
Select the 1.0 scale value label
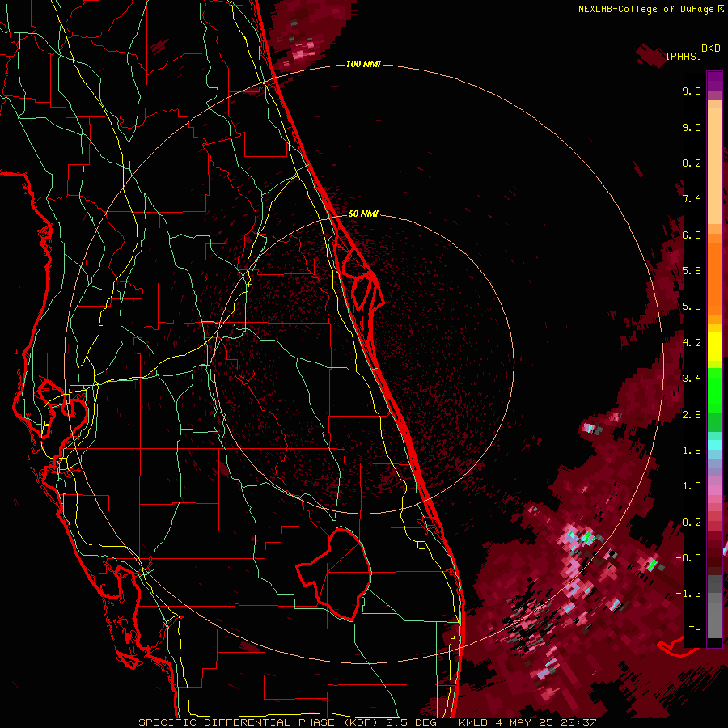(692, 486)
